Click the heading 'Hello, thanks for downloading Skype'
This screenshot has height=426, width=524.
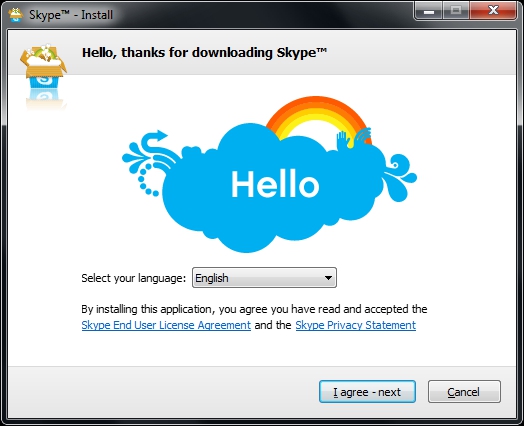pyautogui.click(x=205, y=53)
